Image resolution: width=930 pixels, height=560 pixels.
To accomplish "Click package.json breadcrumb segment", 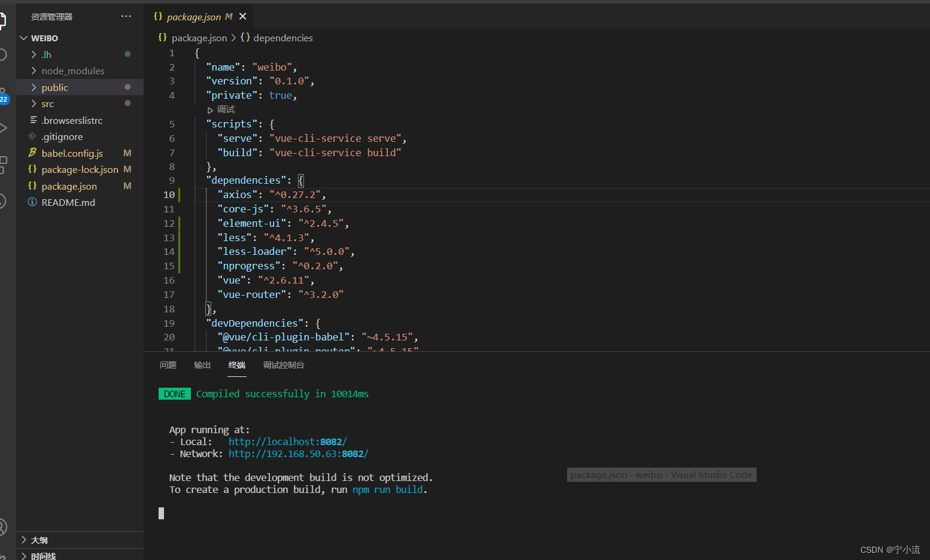I will click(199, 38).
